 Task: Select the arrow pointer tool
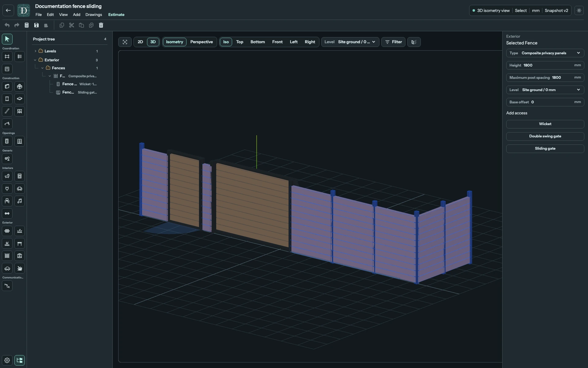click(x=7, y=39)
